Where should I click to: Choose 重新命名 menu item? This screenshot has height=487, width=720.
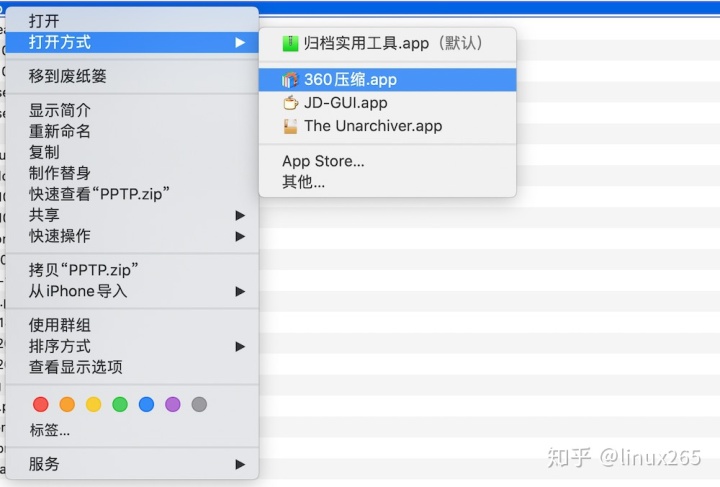(x=132, y=131)
